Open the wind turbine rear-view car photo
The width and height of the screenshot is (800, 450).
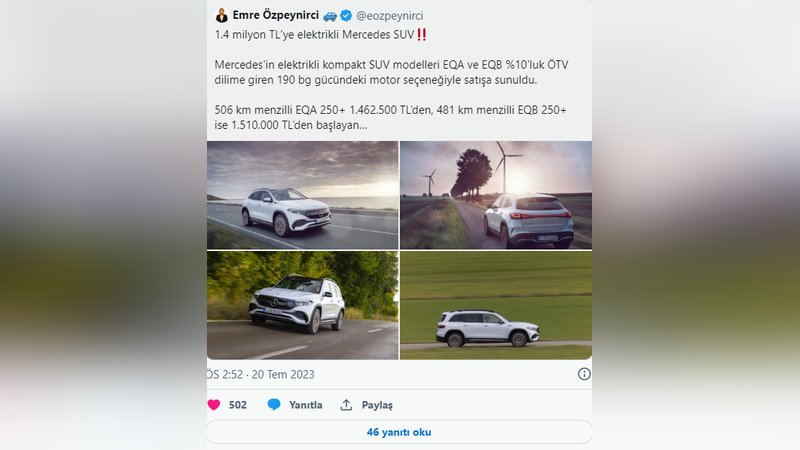point(496,195)
